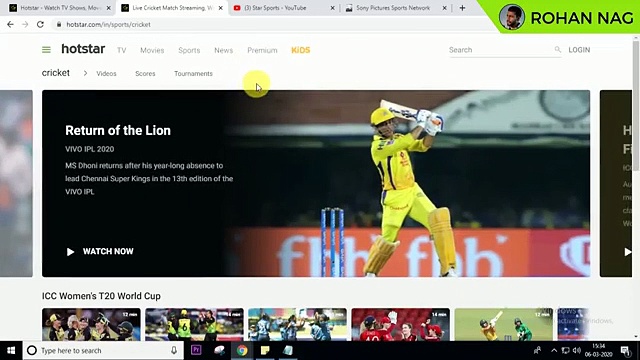640x360 pixels.
Task: Click the LOGIN button
Action: coord(579,50)
